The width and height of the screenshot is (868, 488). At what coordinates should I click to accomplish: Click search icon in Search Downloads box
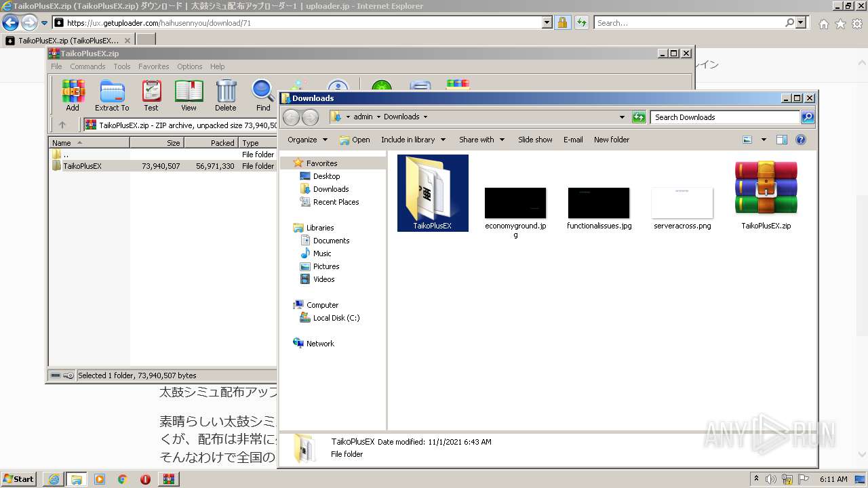(807, 117)
